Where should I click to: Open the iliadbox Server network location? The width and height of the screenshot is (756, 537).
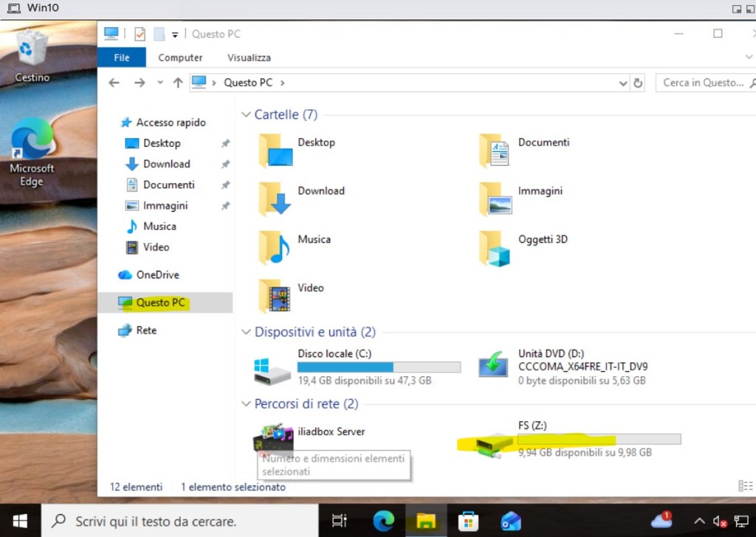pyautogui.click(x=272, y=438)
